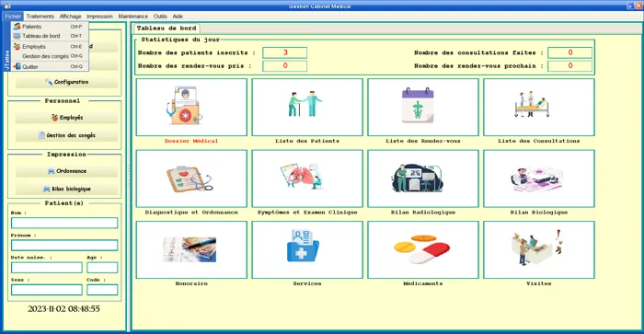The width and height of the screenshot is (644, 334).
Task: Choose Tableau de bord in Fichier menu
Action: click(50, 36)
